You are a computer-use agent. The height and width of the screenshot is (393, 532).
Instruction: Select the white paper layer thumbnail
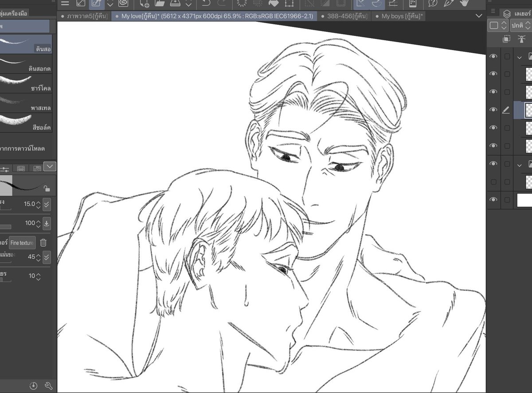[x=524, y=200]
